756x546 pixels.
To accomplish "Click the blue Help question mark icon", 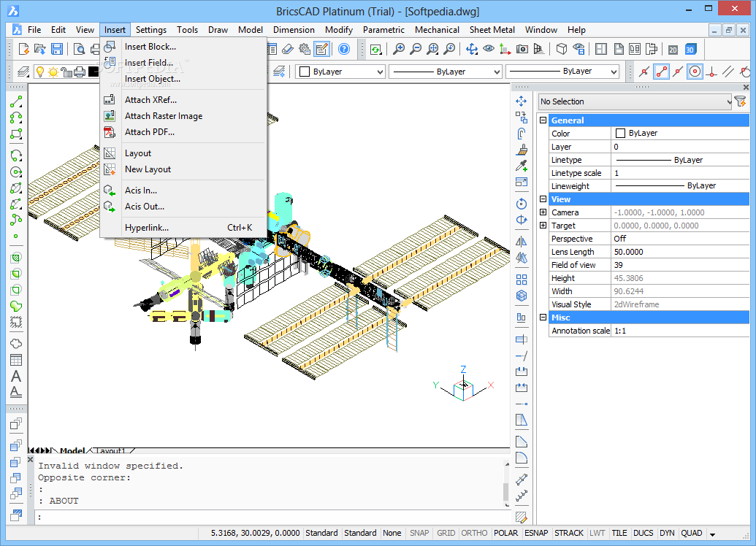I will click(344, 49).
